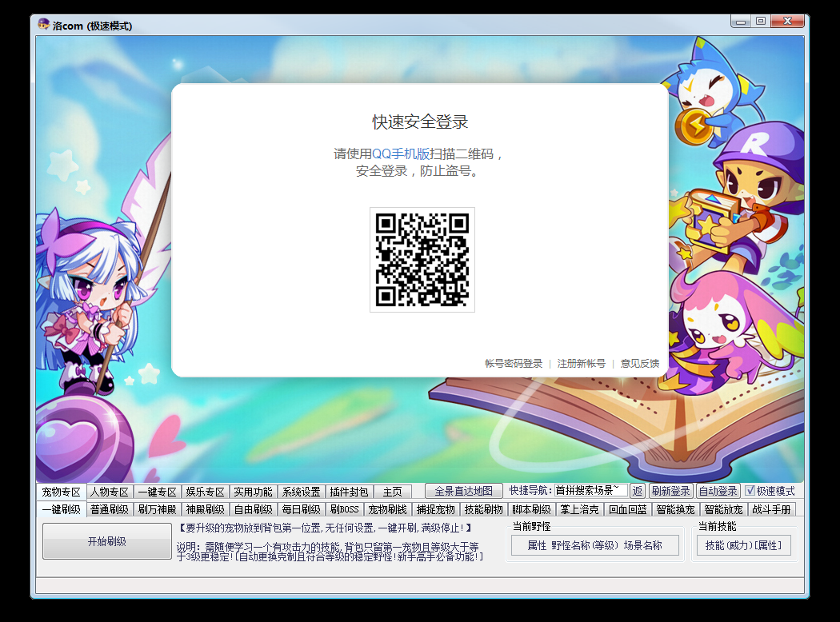Select the 每日刷级 sub-tab
Image resolution: width=840 pixels, height=622 pixels.
click(301, 509)
